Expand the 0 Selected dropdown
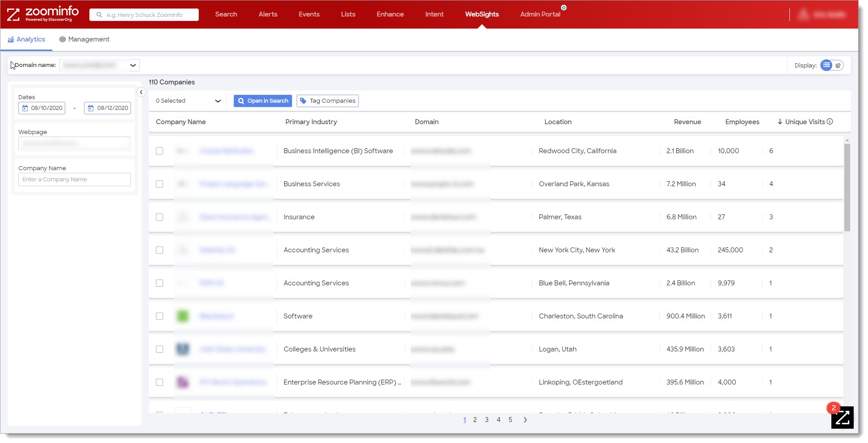Screen dimensions: 868x443 pos(218,100)
